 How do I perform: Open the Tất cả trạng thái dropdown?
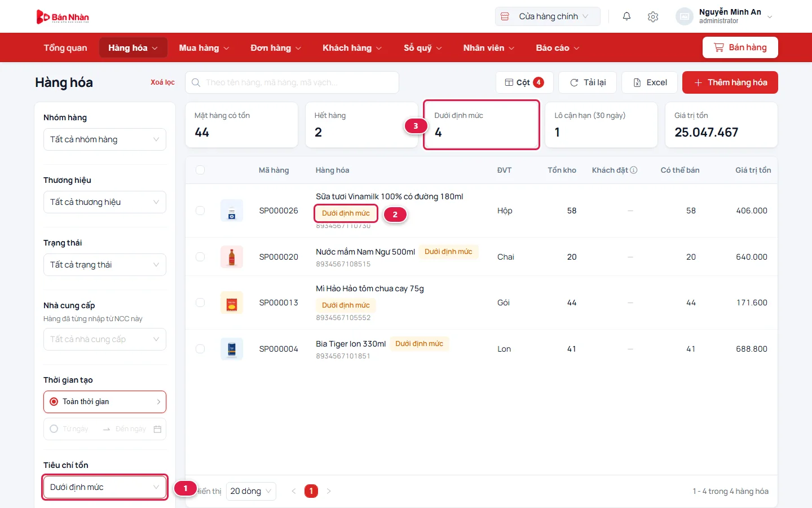coord(105,265)
